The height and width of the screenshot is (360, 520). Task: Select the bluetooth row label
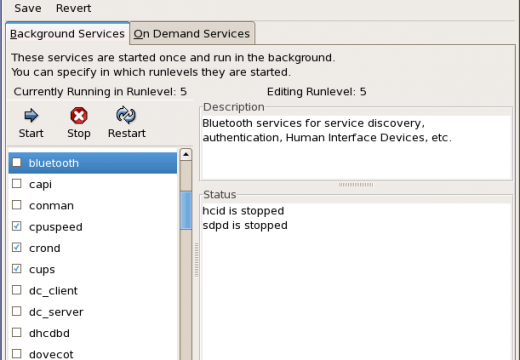[x=54, y=163]
